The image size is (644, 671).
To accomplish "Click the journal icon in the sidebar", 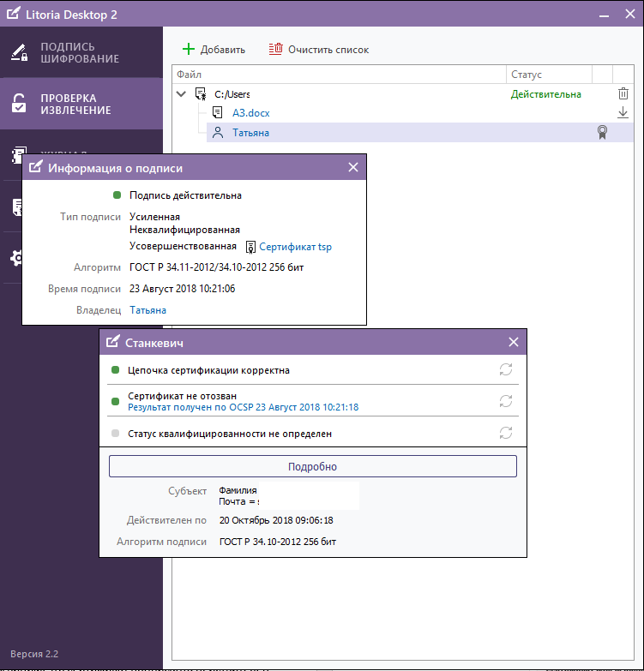I will pyautogui.click(x=18, y=155).
